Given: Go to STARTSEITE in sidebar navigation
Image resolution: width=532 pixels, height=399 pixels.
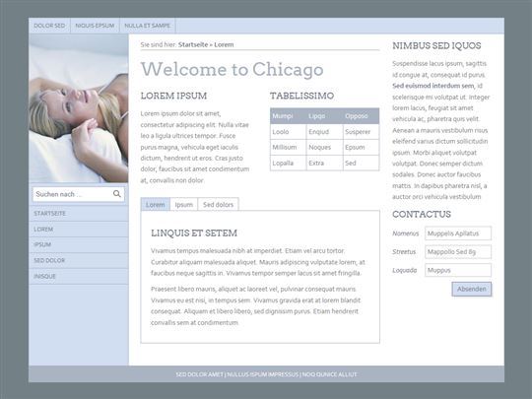Looking at the screenshot, I should pyautogui.click(x=79, y=214).
